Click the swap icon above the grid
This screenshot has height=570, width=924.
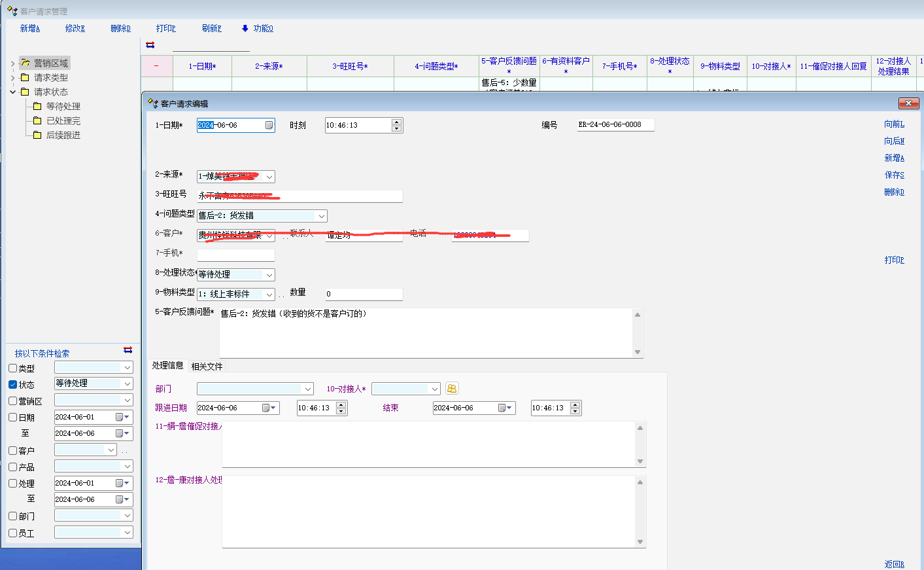150,45
